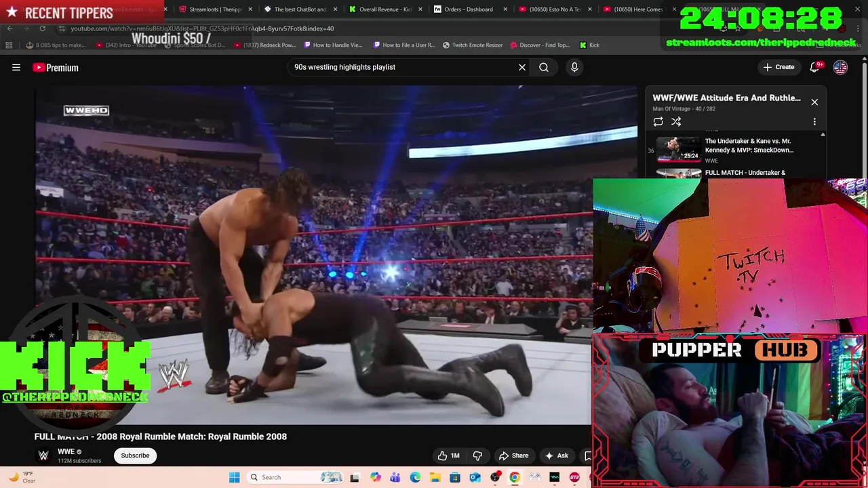This screenshot has width=868, height=488.
Task: Switch to Overall Revenue - Kick tab
Action: point(385,9)
